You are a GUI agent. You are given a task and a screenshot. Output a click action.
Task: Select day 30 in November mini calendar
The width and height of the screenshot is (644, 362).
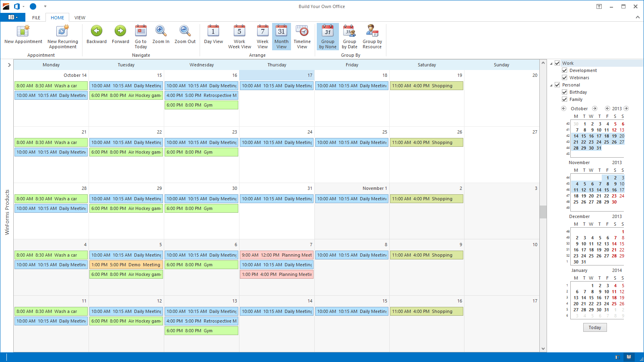point(614,202)
